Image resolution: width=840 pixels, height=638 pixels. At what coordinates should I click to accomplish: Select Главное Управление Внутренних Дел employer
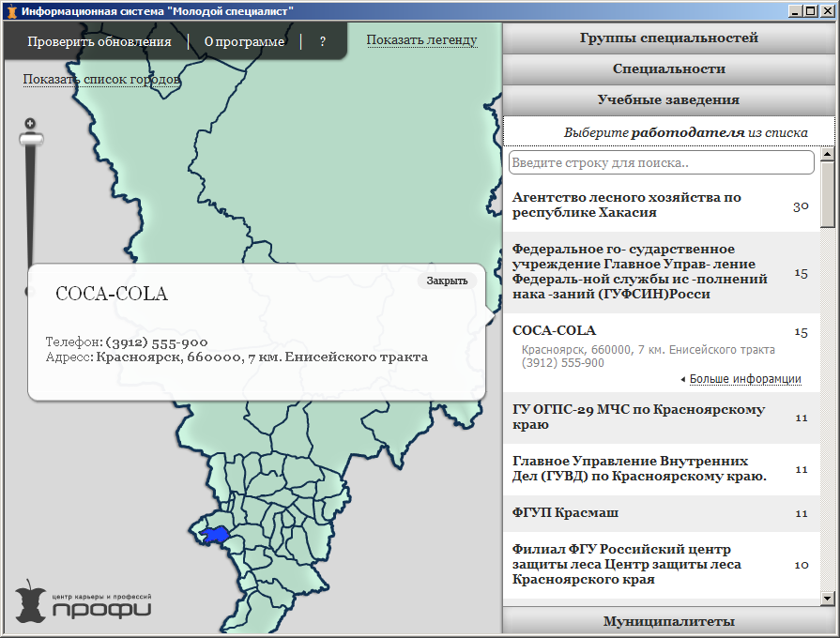pos(661,469)
